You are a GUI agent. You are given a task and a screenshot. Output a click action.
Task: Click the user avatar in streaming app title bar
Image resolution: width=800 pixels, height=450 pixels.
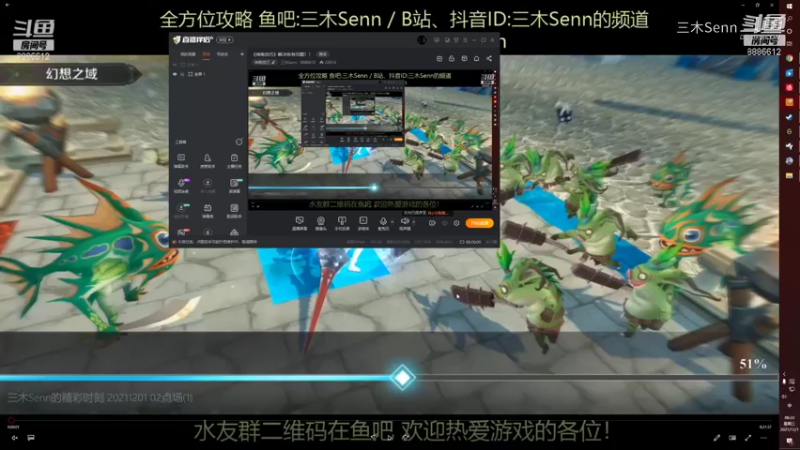click(x=421, y=40)
